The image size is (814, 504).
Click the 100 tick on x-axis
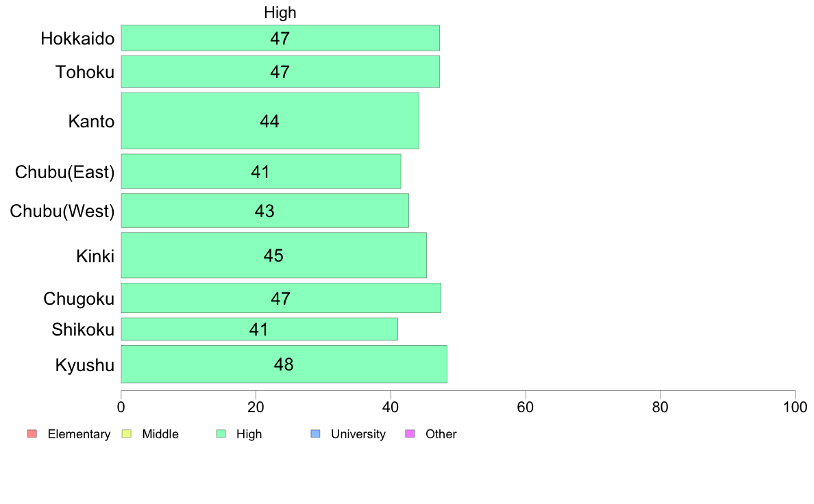pos(794,407)
